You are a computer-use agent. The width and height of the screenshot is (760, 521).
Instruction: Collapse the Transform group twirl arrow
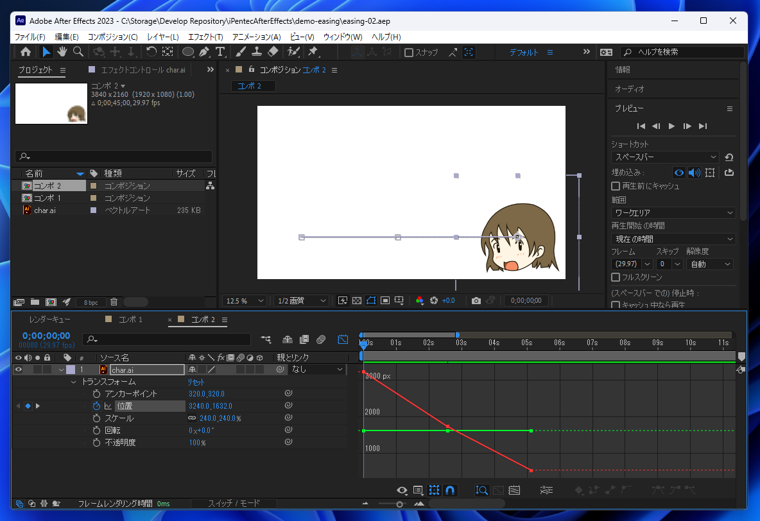click(74, 382)
